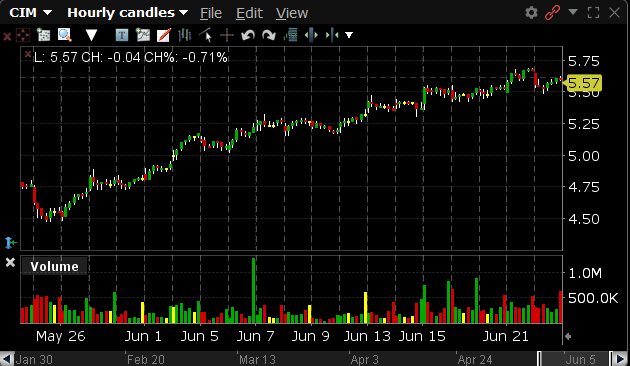Screen dimensions: 630x366
Task: Click the Jun 7 date label
Action: 256,336
